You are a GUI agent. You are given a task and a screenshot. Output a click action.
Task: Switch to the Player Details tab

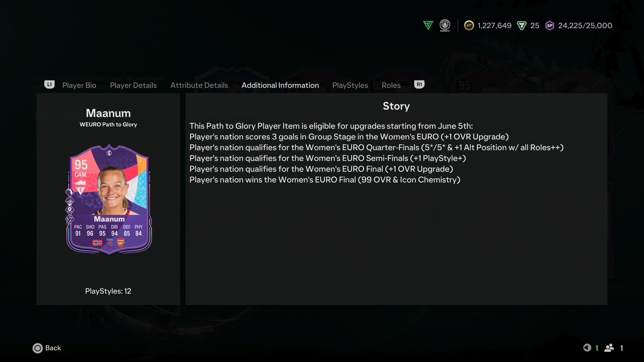tap(133, 85)
